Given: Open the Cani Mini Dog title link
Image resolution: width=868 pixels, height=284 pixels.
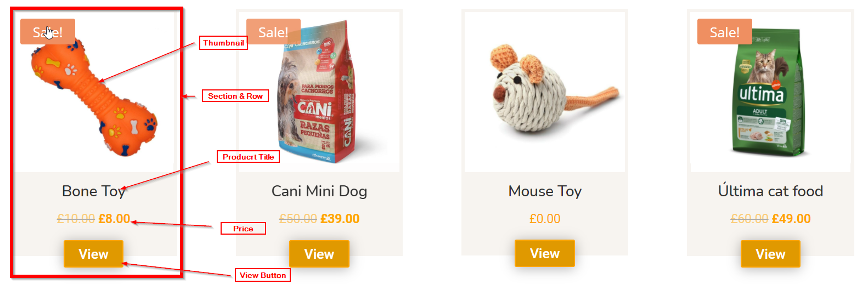Looking at the screenshot, I should pos(319,191).
